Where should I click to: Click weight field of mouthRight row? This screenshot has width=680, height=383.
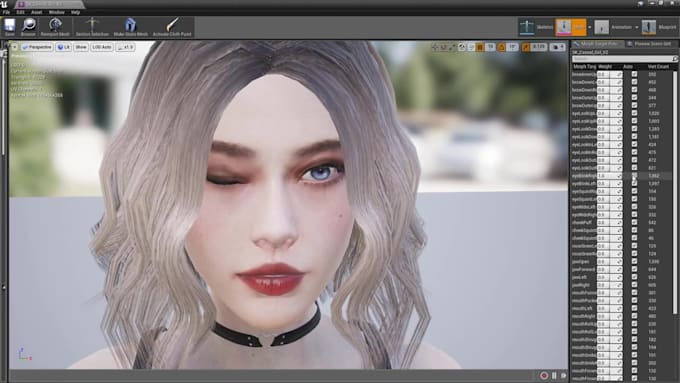click(x=610, y=316)
